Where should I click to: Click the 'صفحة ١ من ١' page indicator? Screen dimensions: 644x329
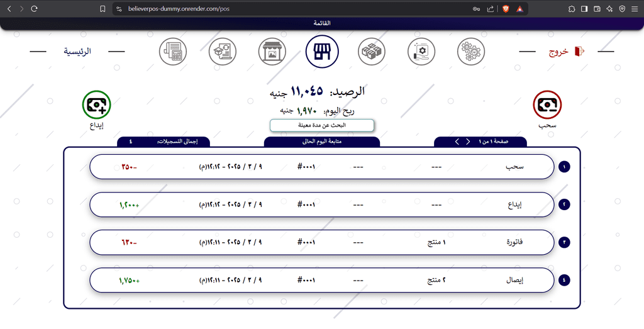point(493,142)
